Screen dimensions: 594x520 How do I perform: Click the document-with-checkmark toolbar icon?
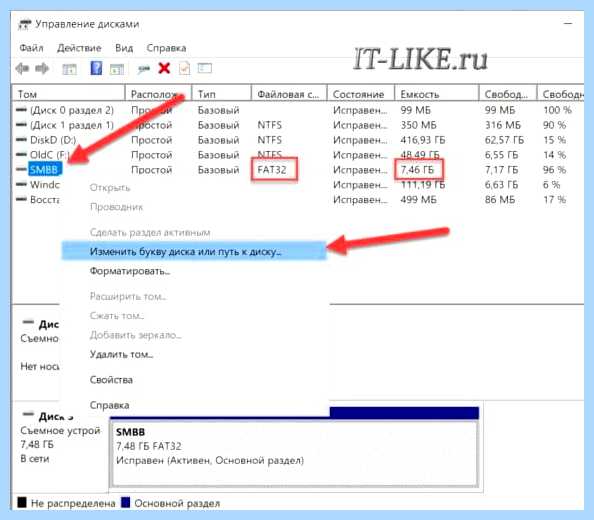pos(184,69)
